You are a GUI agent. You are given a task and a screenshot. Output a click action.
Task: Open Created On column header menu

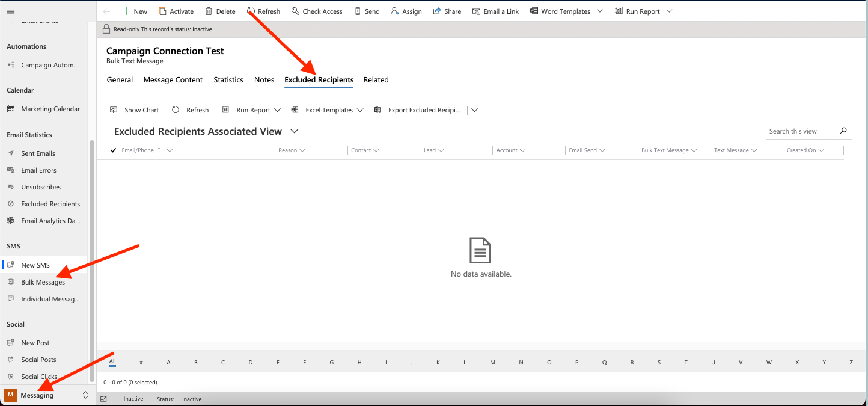click(x=805, y=150)
